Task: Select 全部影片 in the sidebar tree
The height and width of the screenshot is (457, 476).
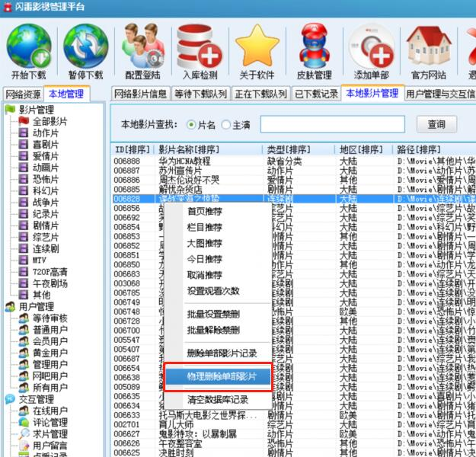Action: (50, 121)
